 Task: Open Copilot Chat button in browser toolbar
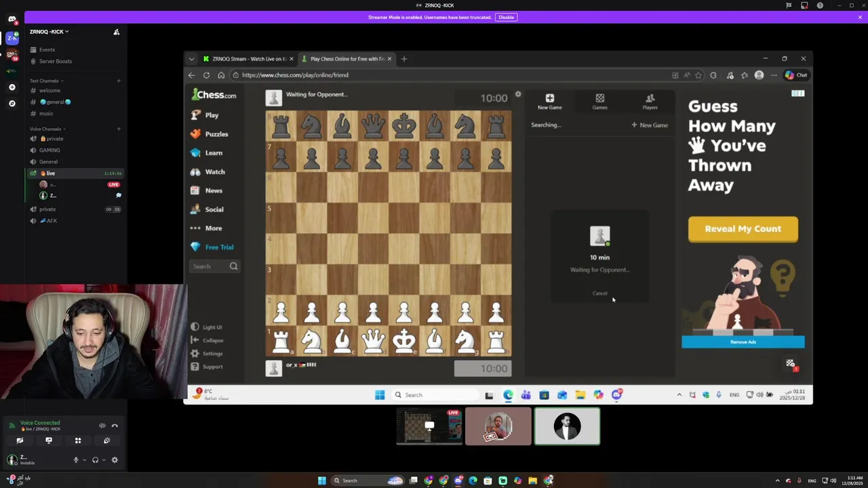(797, 75)
